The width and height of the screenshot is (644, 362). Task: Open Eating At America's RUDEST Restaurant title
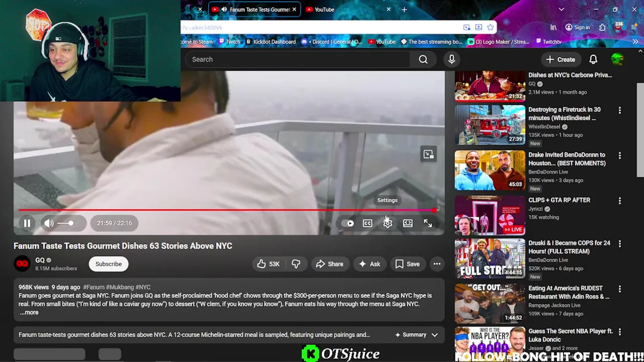tap(569, 293)
